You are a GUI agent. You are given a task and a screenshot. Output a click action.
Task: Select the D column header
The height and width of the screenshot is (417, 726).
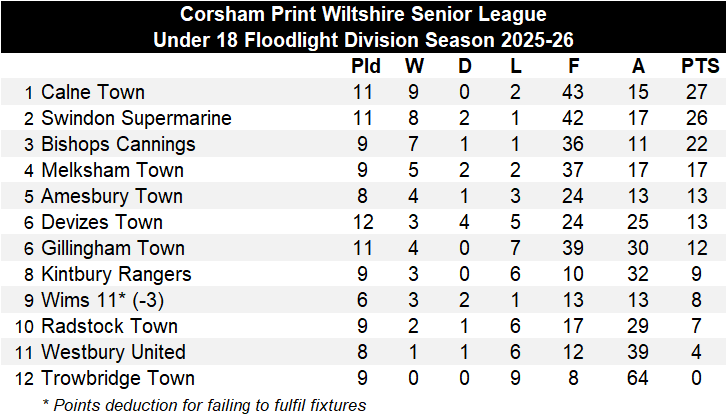point(465,67)
